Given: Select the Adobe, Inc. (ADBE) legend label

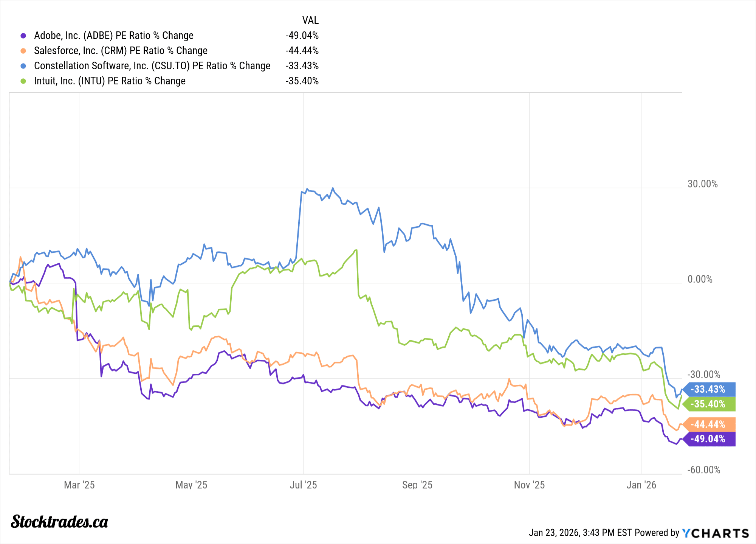Looking at the screenshot, I should [114, 36].
